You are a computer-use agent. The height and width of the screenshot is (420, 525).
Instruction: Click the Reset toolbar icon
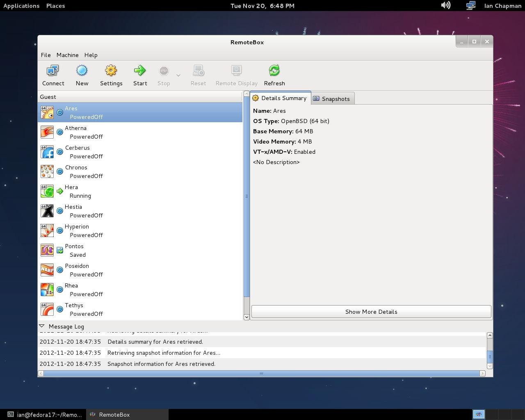click(x=198, y=71)
